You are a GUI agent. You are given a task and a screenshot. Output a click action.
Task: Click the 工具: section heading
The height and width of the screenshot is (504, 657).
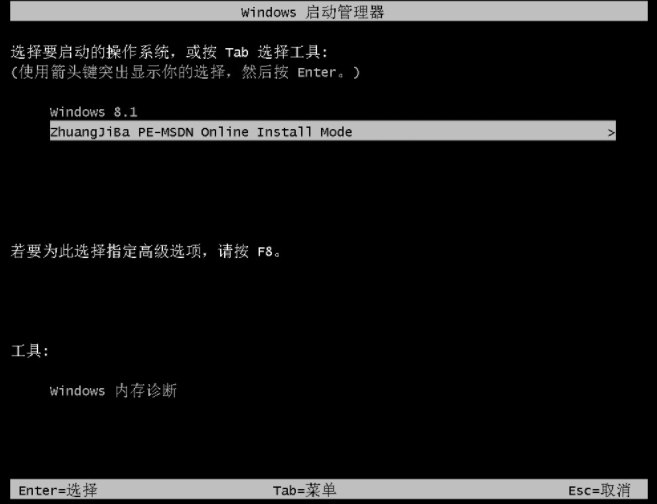click(30, 351)
